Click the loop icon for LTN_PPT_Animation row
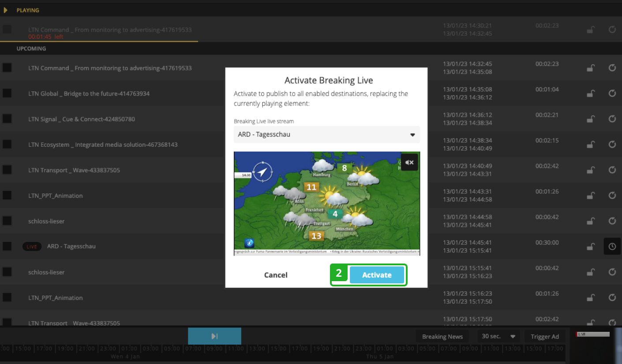The height and width of the screenshot is (364, 622). 612,195
